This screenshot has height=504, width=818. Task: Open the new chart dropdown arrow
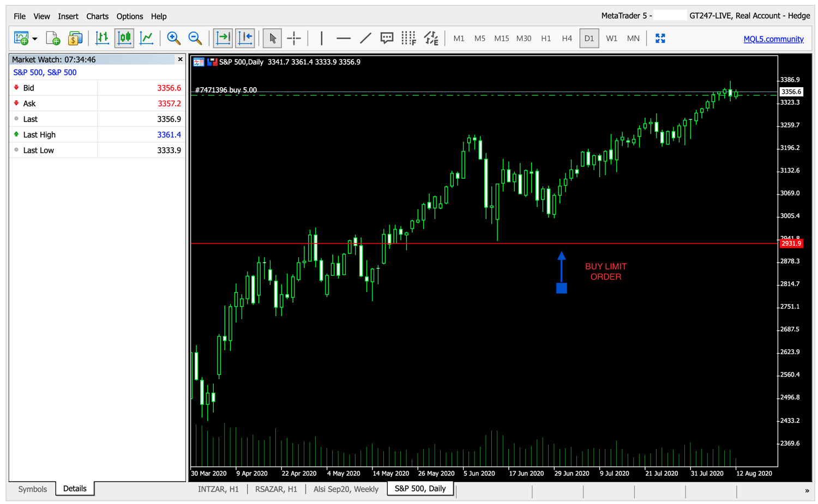(x=34, y=38)
